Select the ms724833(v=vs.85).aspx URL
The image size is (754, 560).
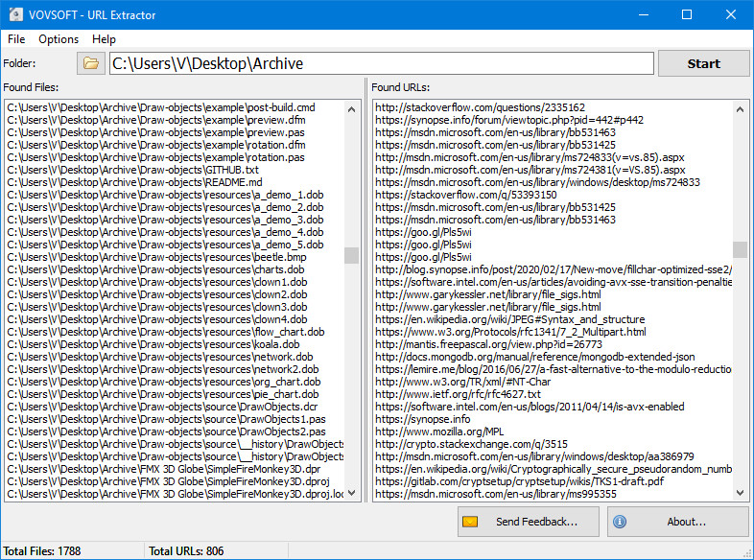[553, 157]
